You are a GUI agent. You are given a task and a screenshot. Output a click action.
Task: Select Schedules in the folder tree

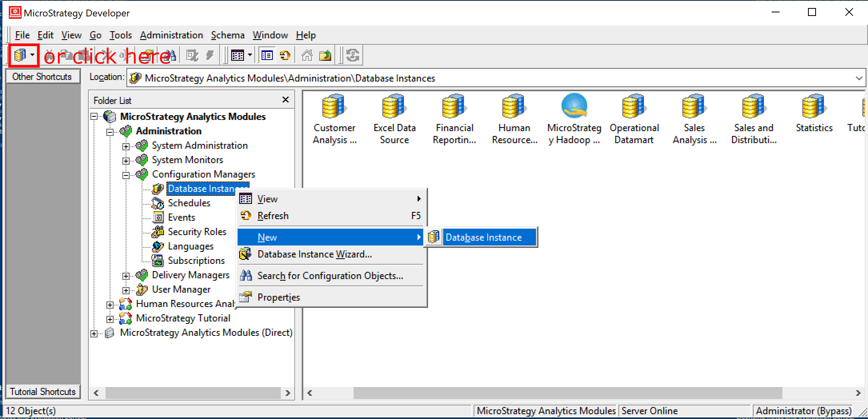coord(189,203)
